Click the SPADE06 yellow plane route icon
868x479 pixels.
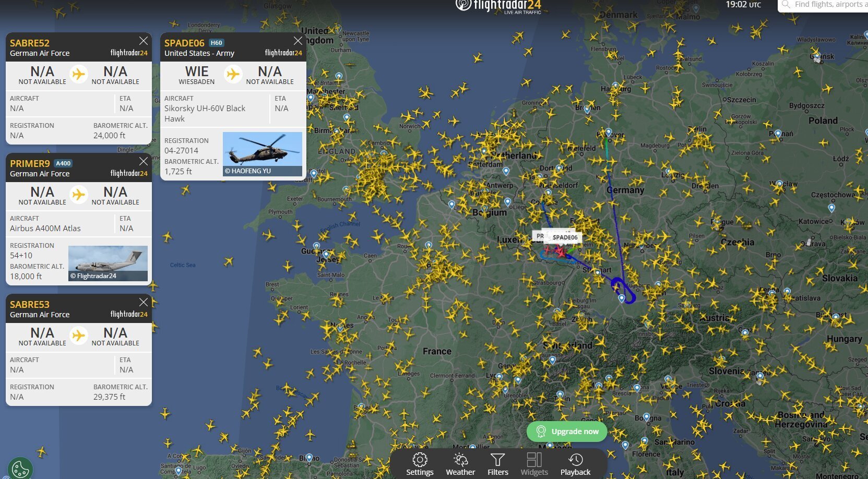[x=233, y=74]
